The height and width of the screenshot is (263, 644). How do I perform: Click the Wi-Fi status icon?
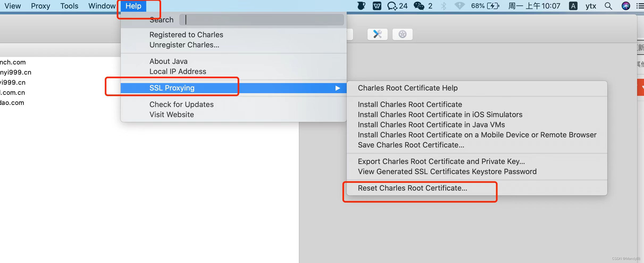click(459, 6)
